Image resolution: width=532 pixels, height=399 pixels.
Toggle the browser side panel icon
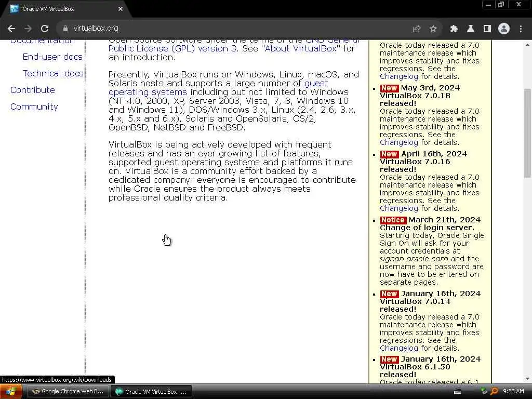coord(487,29)
